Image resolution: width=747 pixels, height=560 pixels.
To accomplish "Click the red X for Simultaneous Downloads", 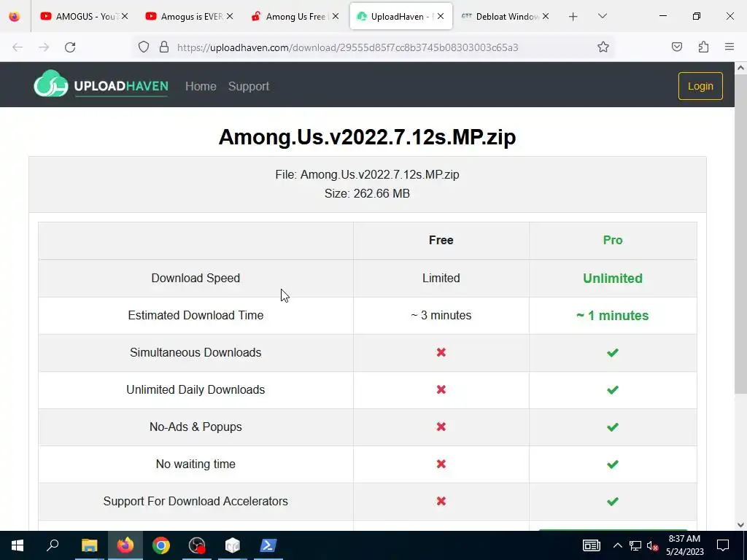I will pyautogui.click(x=441, y=352).
